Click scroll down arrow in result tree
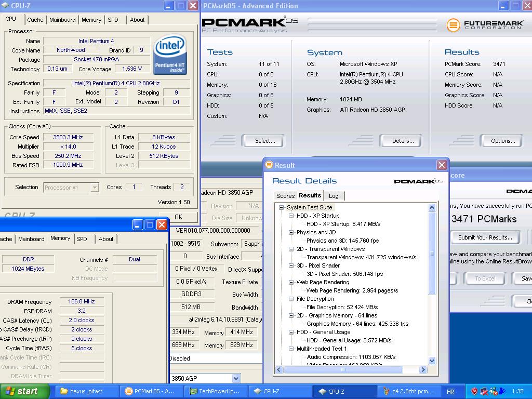The height and width of the screenshot is (399, 532). point(432,361)
